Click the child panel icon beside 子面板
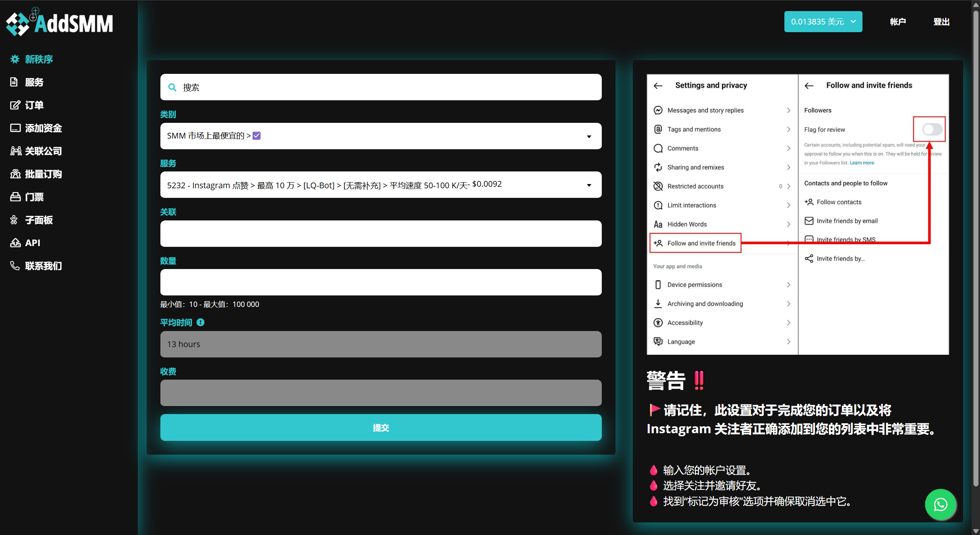980x535 pixels. click(x=14, y=220)
